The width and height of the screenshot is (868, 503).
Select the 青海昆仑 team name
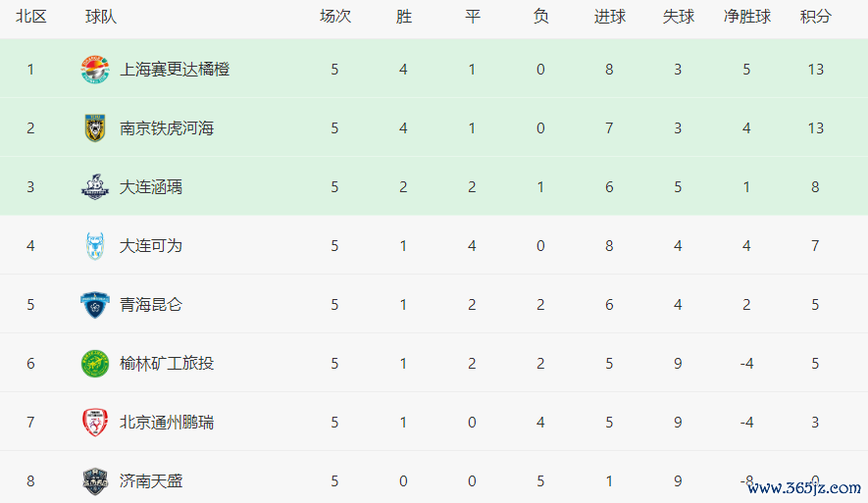(x=151, y=305)
